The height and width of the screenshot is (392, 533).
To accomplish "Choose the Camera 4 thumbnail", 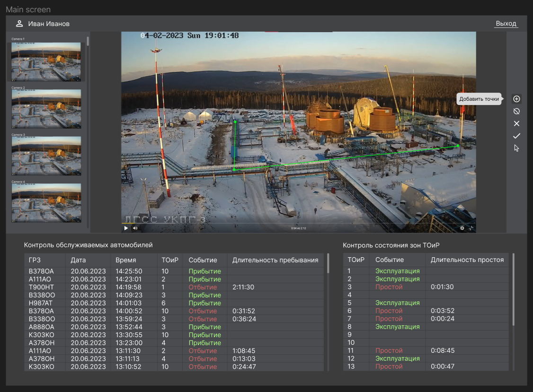I will click(x=46, y=202).
